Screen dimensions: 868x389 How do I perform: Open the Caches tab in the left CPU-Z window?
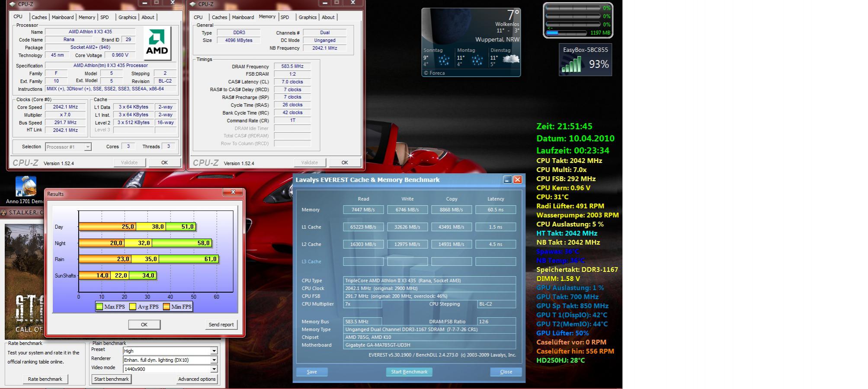(39, 17)
